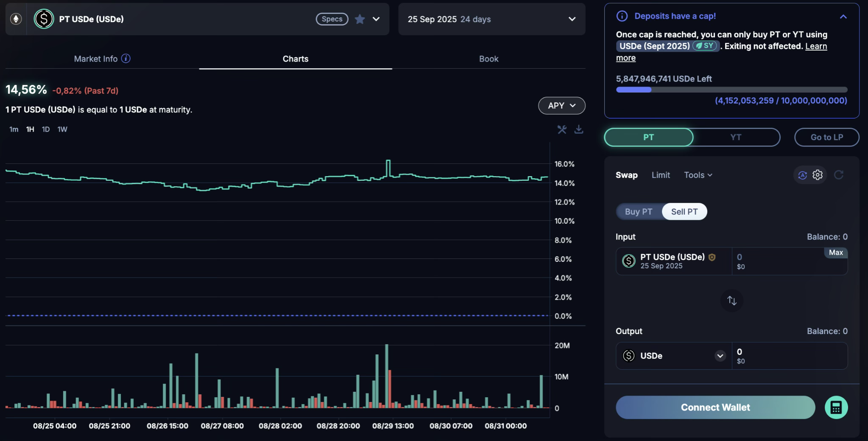The width and height of the screenshot is (868, 441).
Task: Click the favorite star icon
Action: [360, 19]
